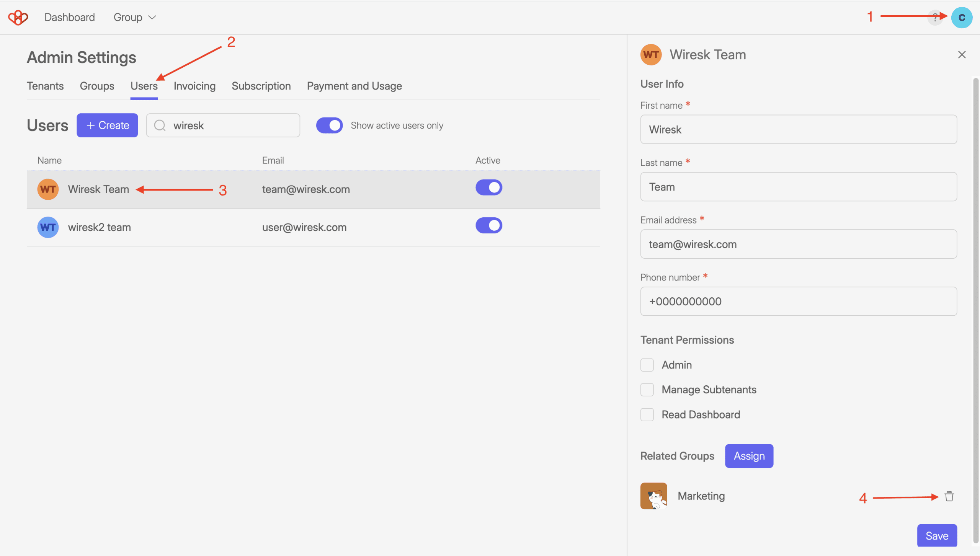
Task: Select the Wiresk Team name in list
Action: 98,189
